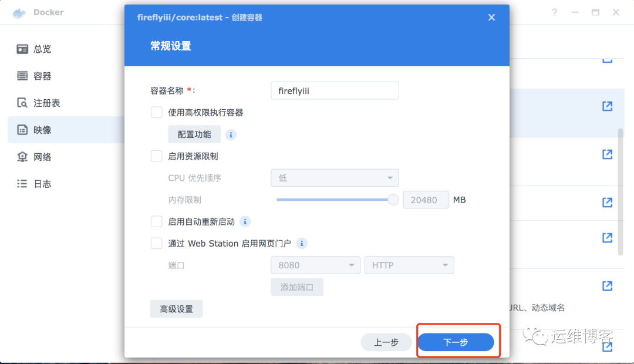Open help question mark in Docker window
This screenshot has height=364, width=634.
coord(554,12)
